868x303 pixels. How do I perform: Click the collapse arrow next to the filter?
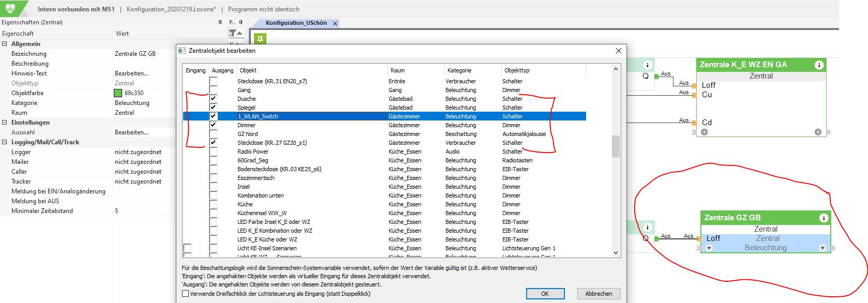[x=240, y=33]
